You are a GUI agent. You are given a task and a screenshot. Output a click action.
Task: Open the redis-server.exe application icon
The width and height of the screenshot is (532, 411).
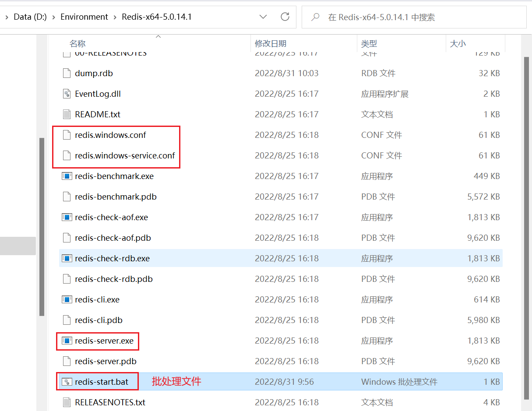click(x=67, y=341)
